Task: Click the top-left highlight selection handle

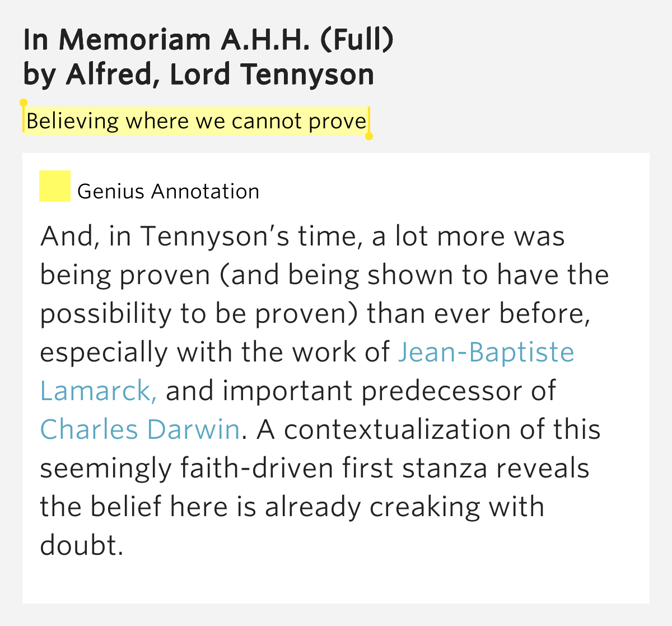Action: tap(24, 103)
